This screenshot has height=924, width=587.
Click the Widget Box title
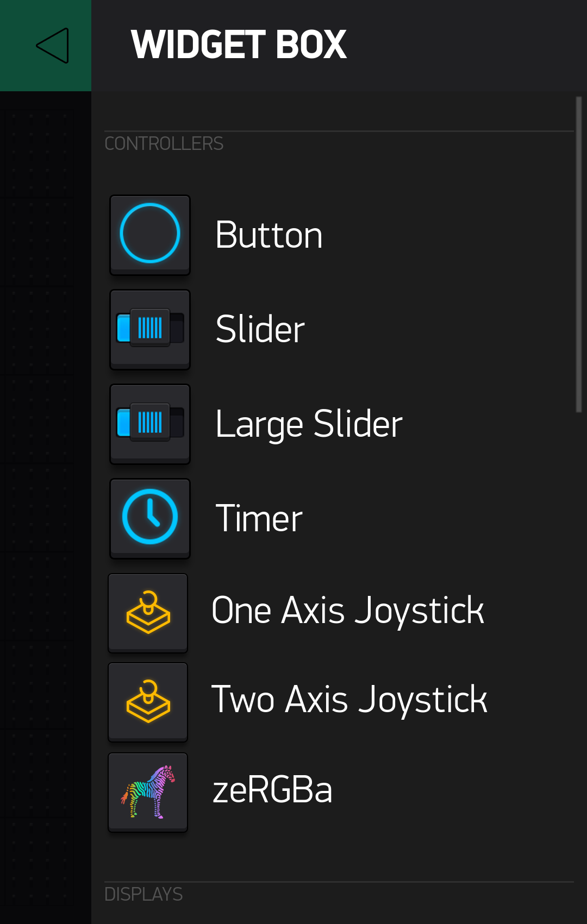coord(239,45)
